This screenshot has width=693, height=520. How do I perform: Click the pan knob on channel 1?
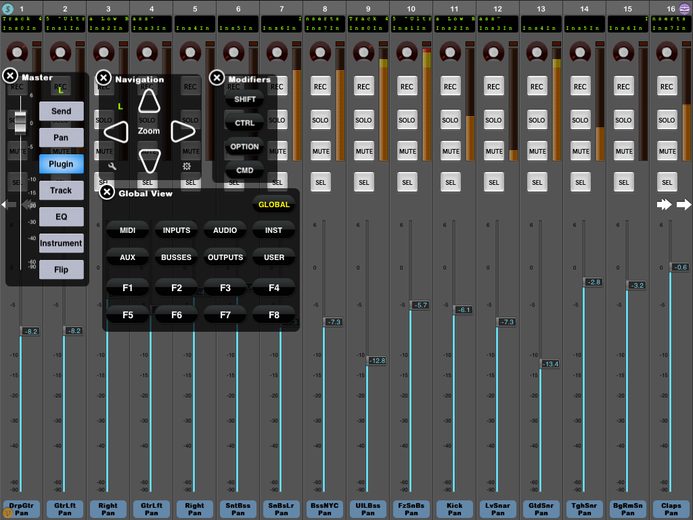point(17,52)
